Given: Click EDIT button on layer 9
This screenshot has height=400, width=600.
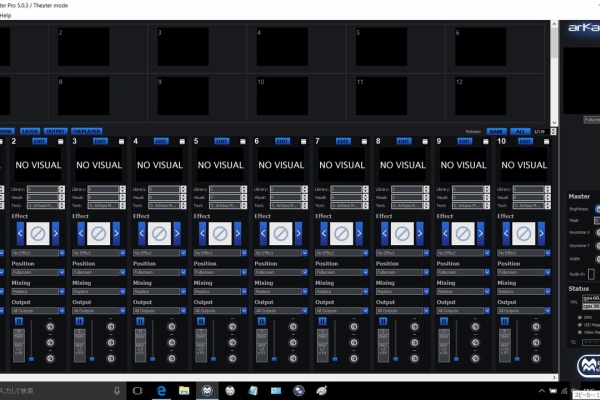Looking at the screenshot, I should (465, 141).
